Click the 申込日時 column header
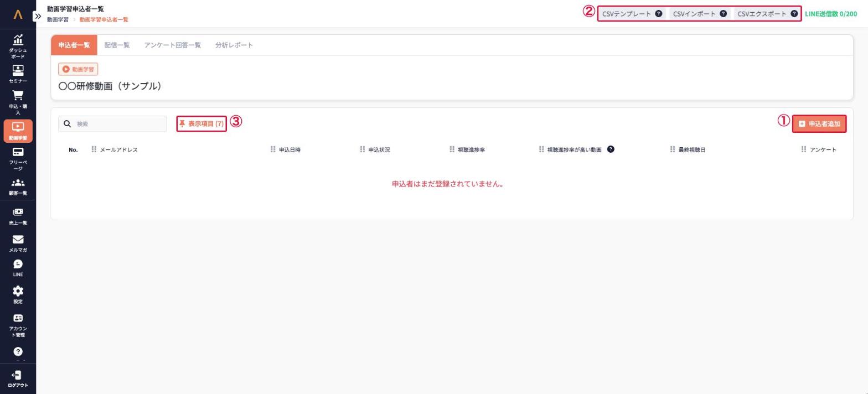The height and width of the screenshot is (394, 868). coord(290,150)
